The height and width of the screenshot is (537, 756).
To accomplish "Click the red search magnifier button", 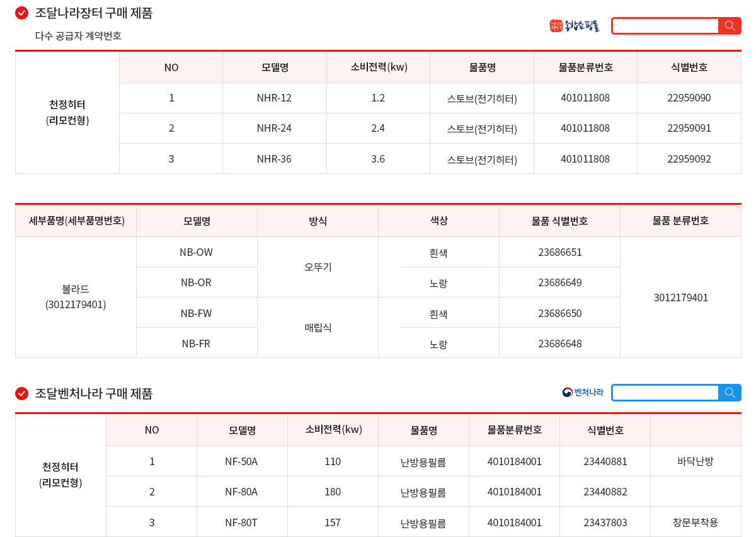I will click(x=730, y=26).
